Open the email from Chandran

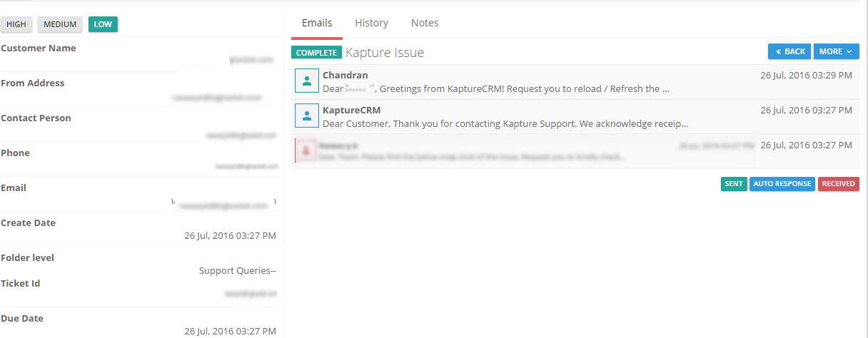(575, 82)
